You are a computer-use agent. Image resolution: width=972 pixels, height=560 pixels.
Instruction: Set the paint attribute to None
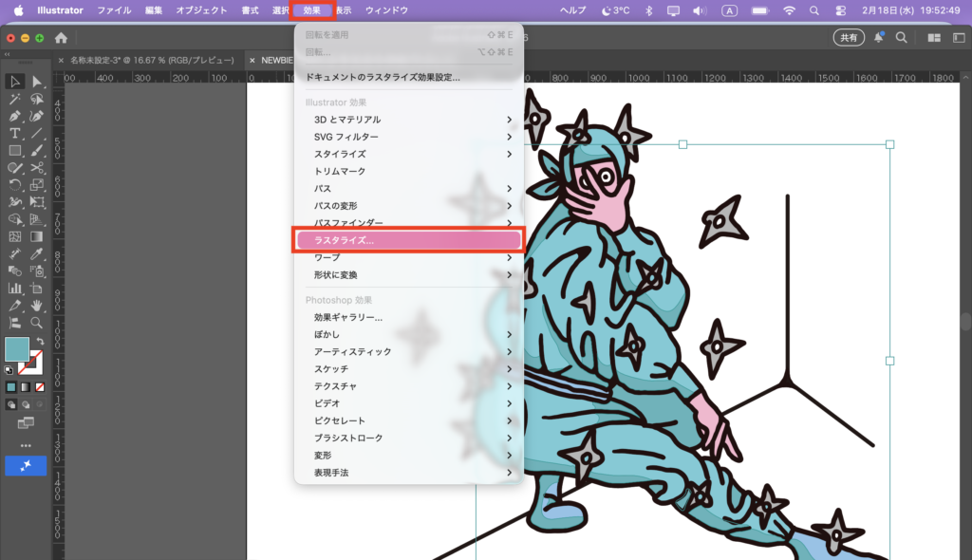[40, 387]
